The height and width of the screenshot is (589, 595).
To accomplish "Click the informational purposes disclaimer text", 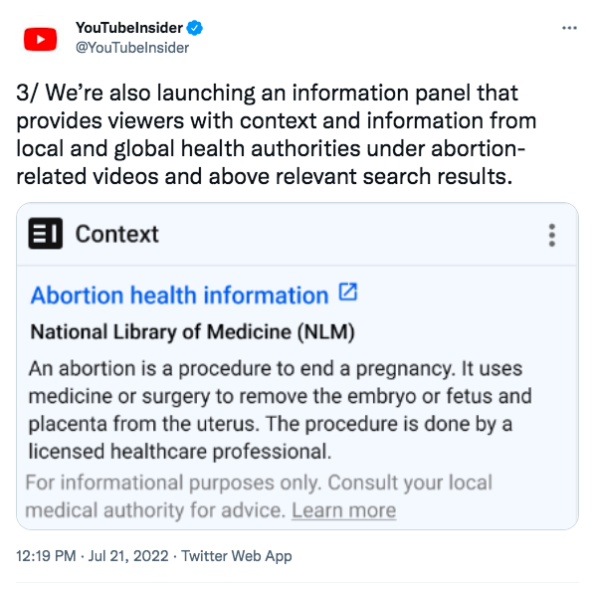I will coord(259,496).
